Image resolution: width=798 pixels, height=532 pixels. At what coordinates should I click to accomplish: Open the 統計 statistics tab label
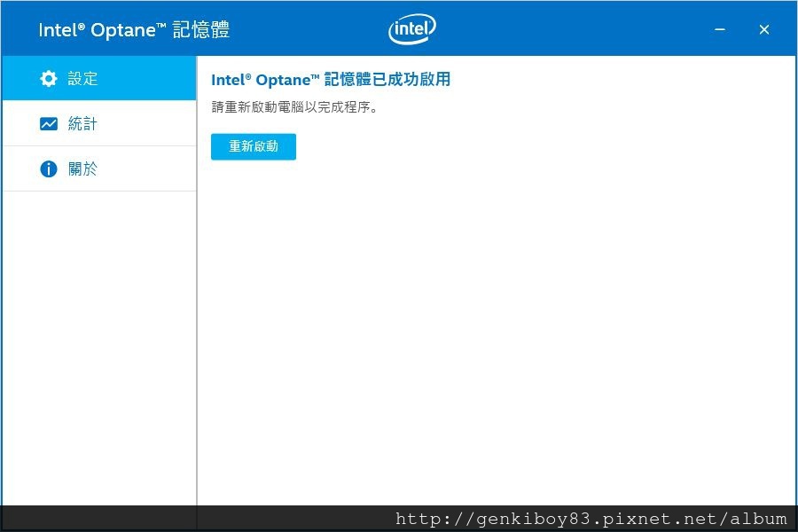pos(82,124)
